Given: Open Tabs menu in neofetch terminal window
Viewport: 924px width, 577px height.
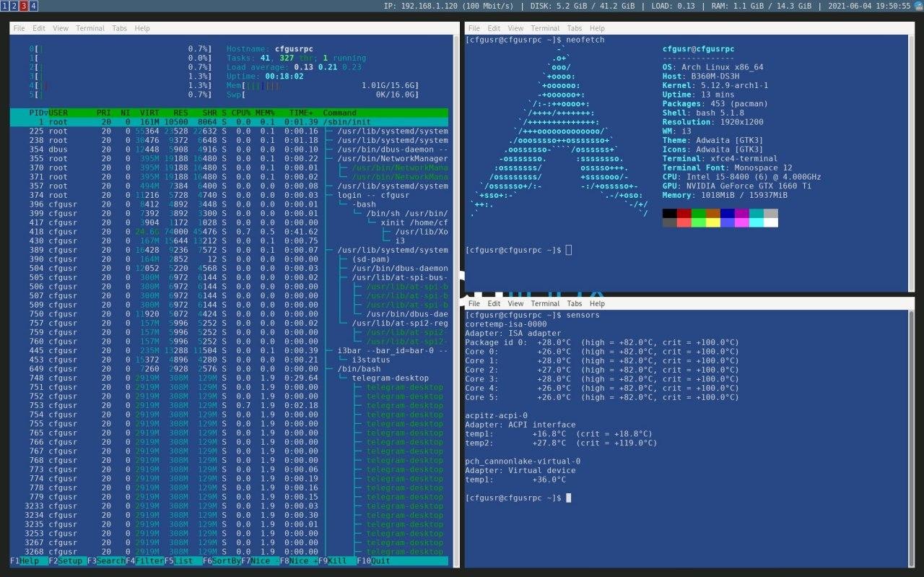Looking at the screenshot, I should coord(575,28).
